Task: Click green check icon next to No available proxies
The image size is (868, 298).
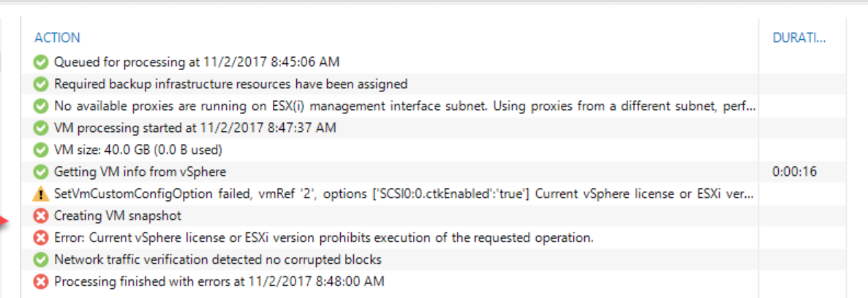Action: coord(41,106)
